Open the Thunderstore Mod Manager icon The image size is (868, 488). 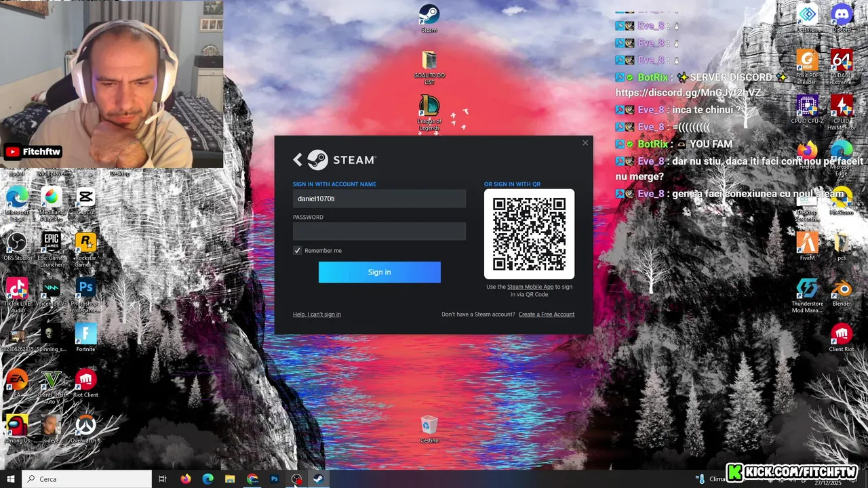tap(807, 294)
